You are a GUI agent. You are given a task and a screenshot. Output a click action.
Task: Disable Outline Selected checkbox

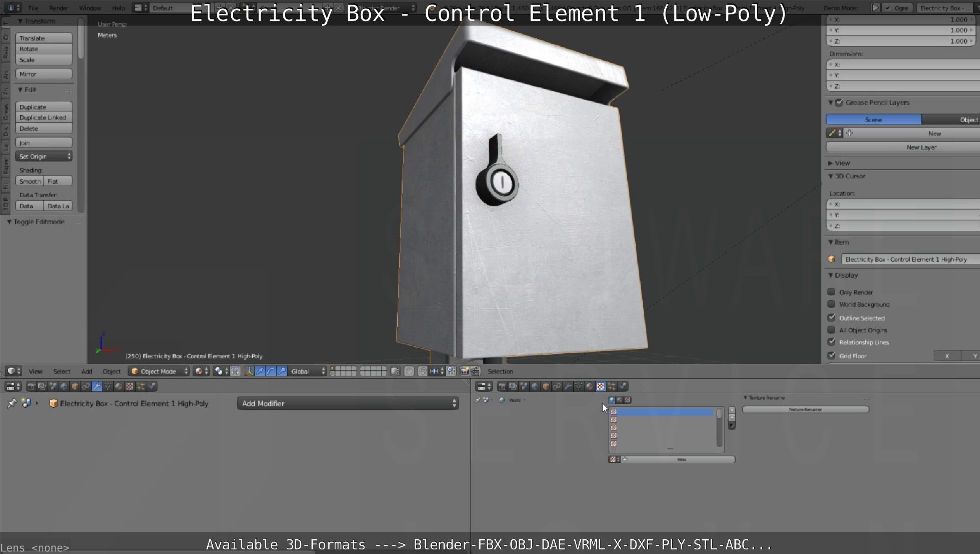tap(831, 318)
